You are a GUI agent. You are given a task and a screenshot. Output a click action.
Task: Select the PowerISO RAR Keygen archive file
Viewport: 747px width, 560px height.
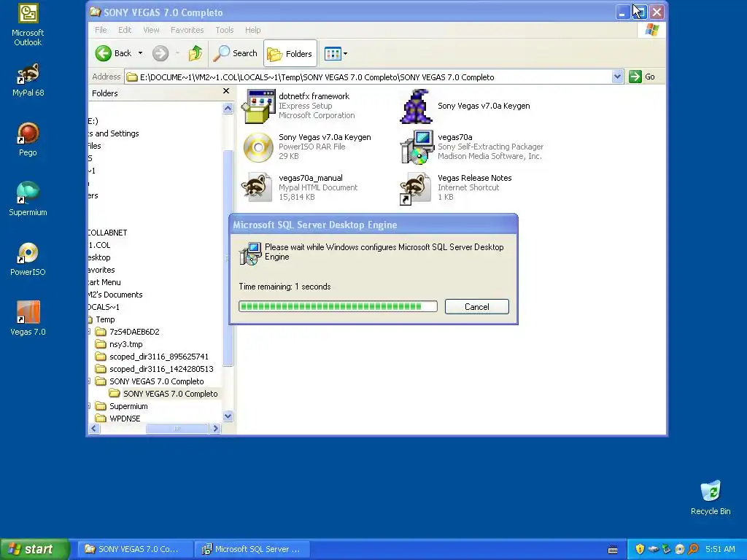(x=258, y=147)
